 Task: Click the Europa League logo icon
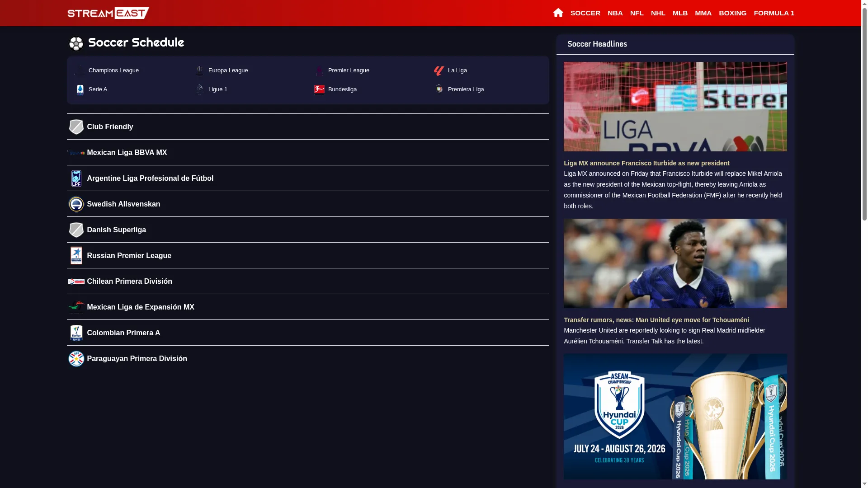point(199,71)
